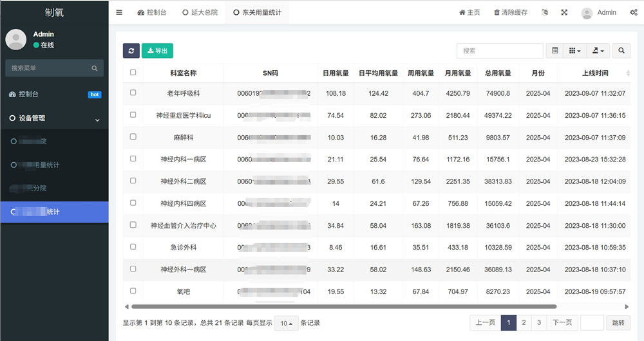Click the scrollbar right arrow
Screen dimensions: 644x341
(x=627, y=306)
